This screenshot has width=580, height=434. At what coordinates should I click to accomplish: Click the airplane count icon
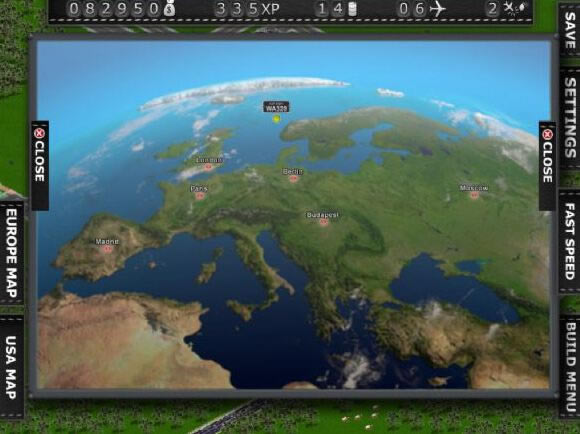pyautogui.click(x=438, y=9)
